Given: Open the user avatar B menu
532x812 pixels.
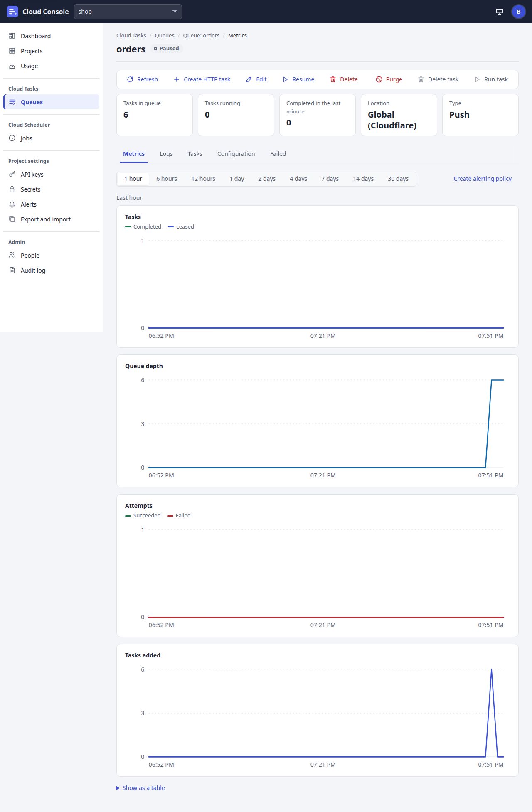Looking at the screenshot, I should (x=518, y=12).
